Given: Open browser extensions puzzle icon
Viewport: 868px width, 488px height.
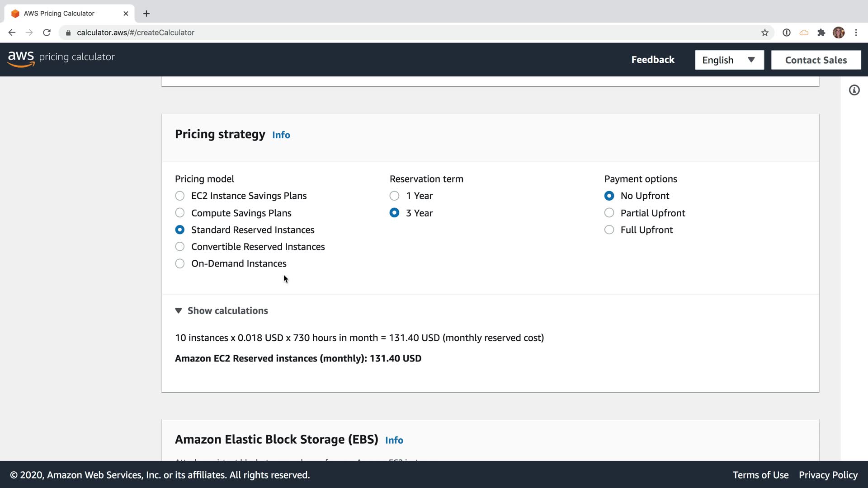Looking at the screenshot, I should (821, 33).
